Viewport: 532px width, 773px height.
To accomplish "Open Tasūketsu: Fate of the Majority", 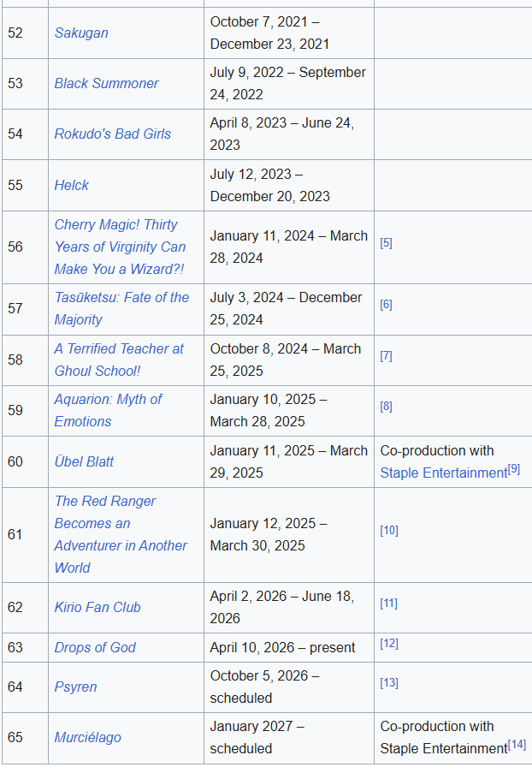I will point(121,309).
